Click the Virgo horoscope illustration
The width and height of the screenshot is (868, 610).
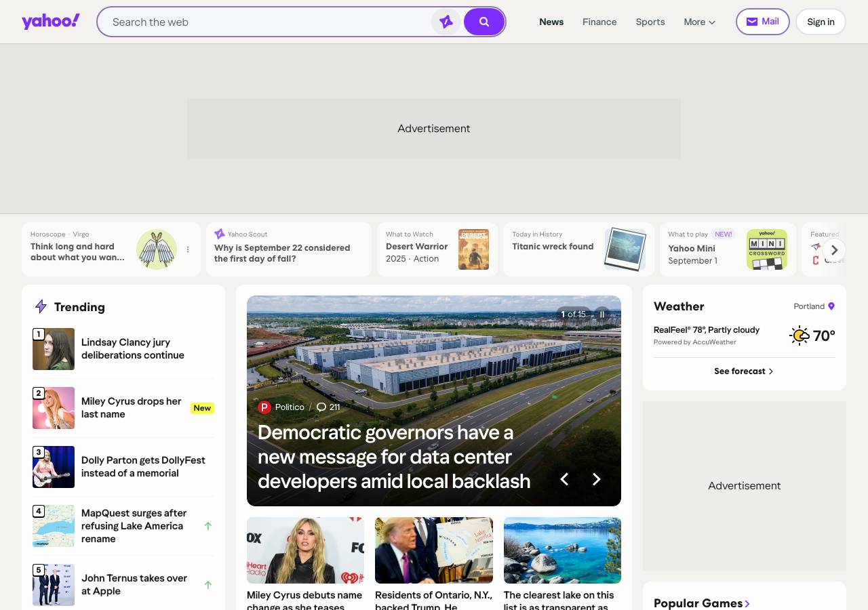pos(157,249)
